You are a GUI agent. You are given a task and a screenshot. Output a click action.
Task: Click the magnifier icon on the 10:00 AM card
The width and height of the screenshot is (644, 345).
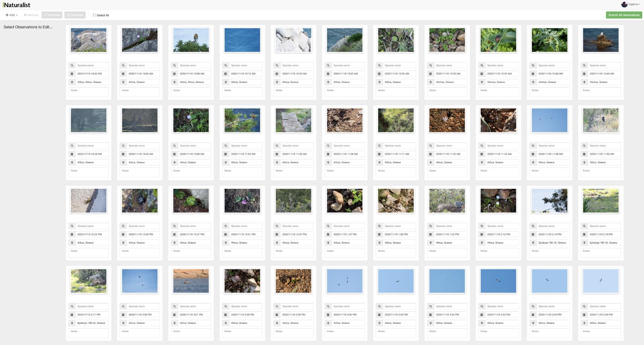[72, 66]
